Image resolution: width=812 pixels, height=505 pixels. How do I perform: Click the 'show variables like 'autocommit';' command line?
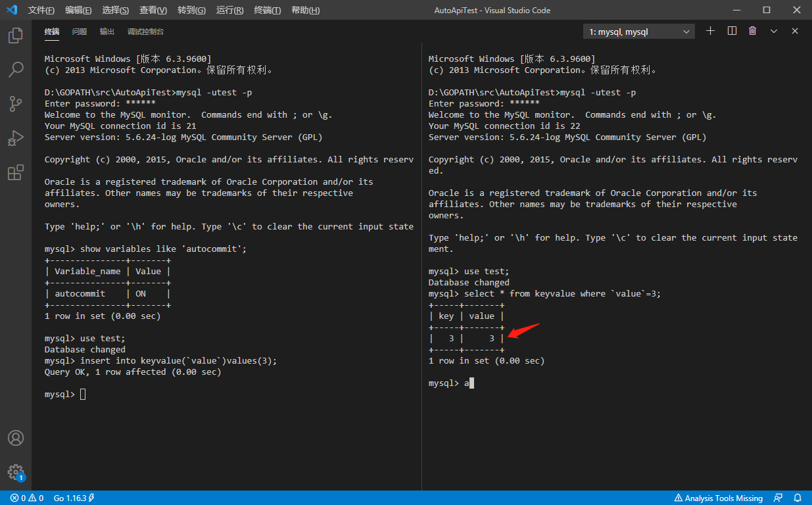point(145,249)
